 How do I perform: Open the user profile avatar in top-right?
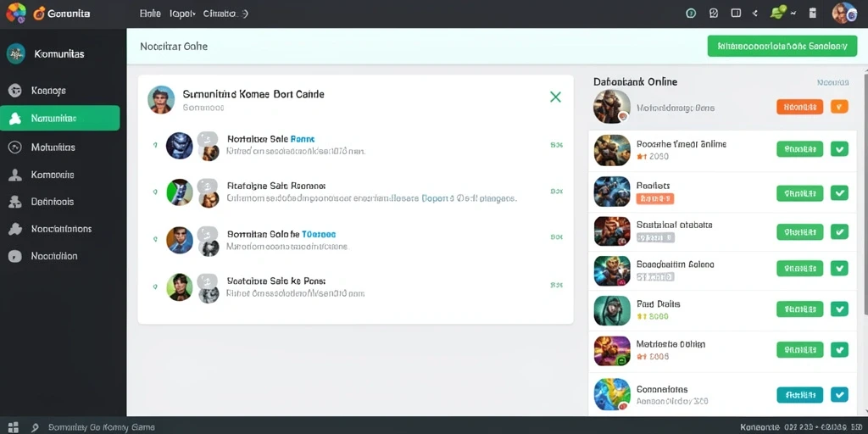(x=844, y=13)
